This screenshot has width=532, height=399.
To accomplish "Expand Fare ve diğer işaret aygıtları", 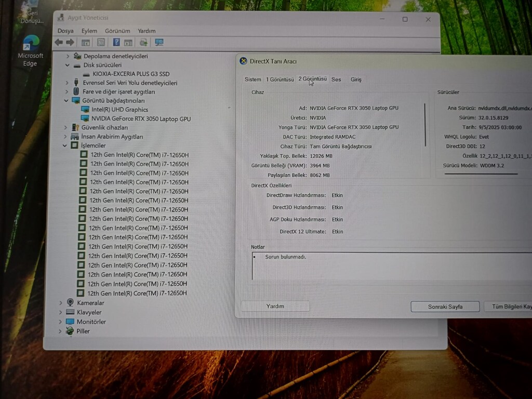I will point(66,91).
